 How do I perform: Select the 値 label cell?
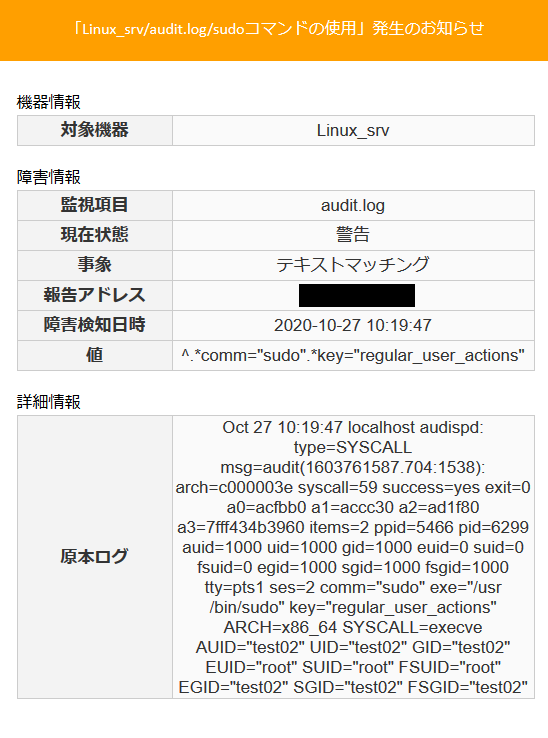point(95,355)
